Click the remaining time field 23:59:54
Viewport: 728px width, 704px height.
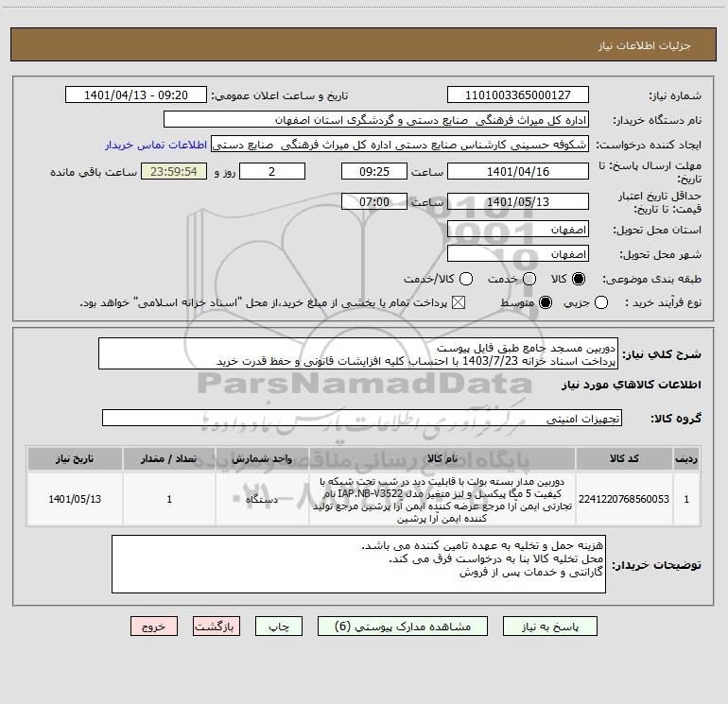click(x=174, y=171)
